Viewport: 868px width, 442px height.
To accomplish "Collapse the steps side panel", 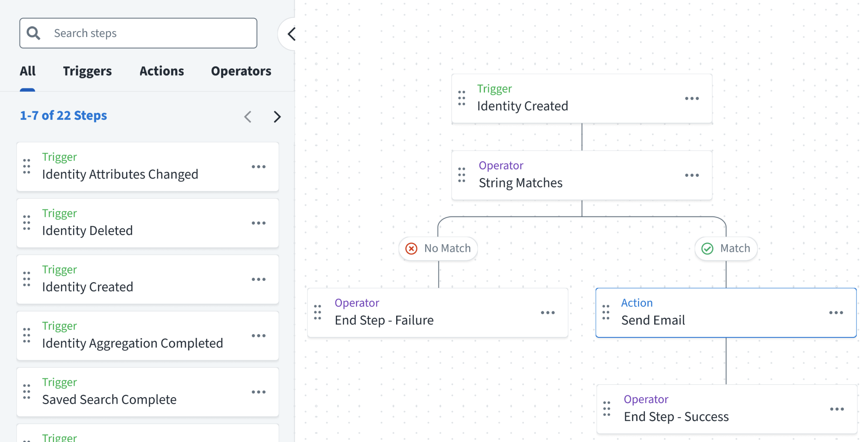I will [x=291, y=34].
